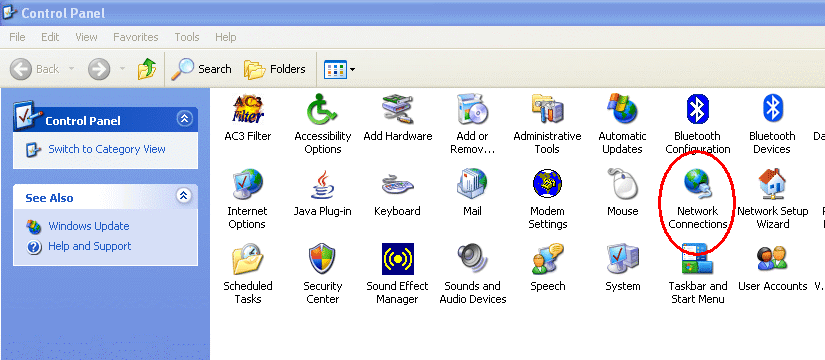Open the System applet

622,268
